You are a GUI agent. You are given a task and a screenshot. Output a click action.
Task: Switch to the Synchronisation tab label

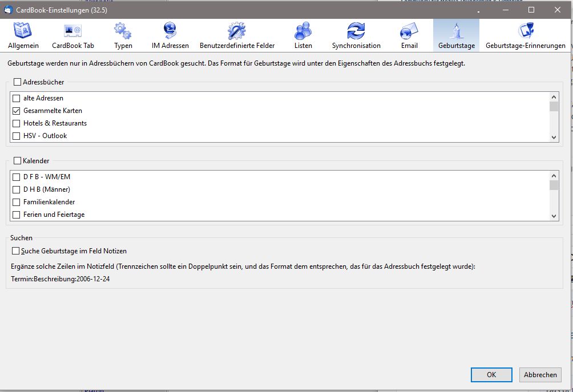click(x=356, y=46)
